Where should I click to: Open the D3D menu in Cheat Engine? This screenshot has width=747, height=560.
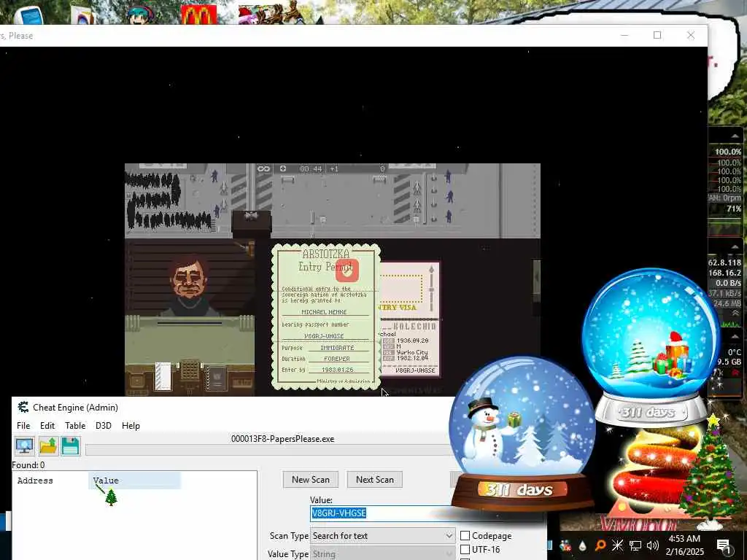(x=104, y=426)
